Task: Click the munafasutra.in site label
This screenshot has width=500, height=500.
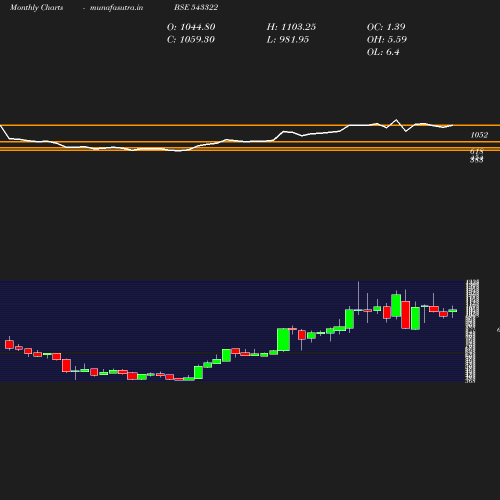Action: pyautogui.click(x=116, y=7)
